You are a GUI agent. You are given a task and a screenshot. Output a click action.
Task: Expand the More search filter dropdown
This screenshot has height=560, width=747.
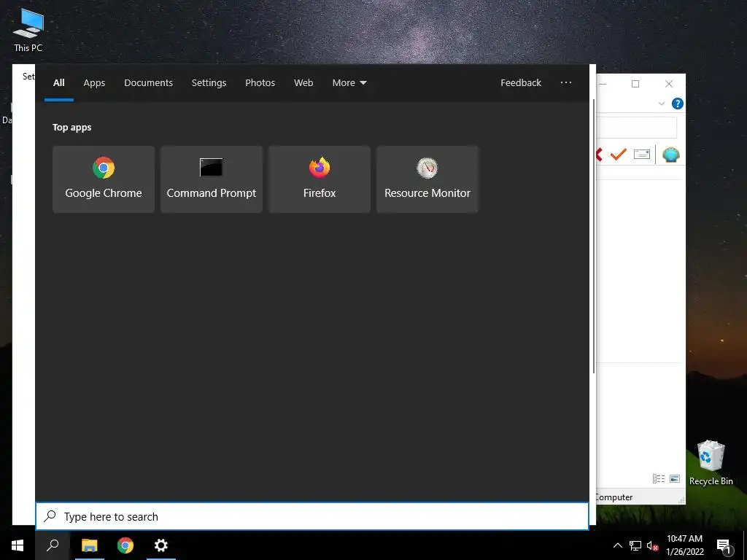[x=349, y=83]
